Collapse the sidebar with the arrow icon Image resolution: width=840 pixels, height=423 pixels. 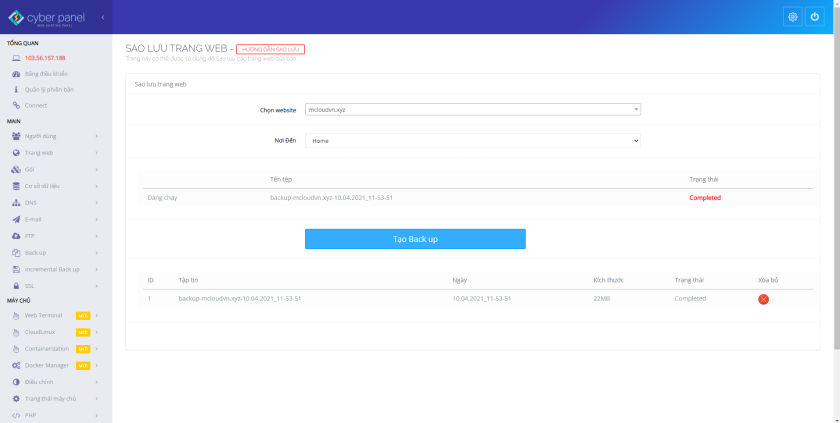pyautogui.click(x=103, y=17)
